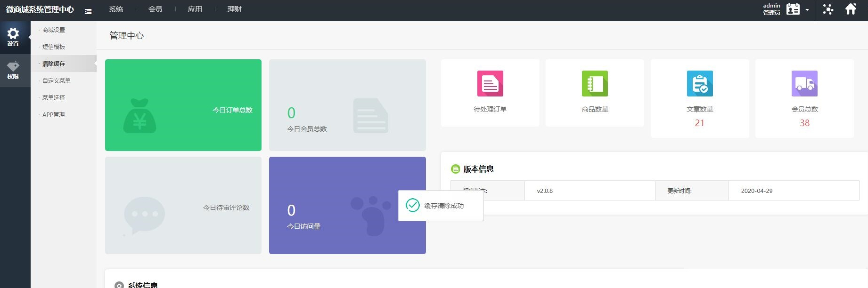
Task: Click the 文章数量 count 21
Action: point(700,123)
